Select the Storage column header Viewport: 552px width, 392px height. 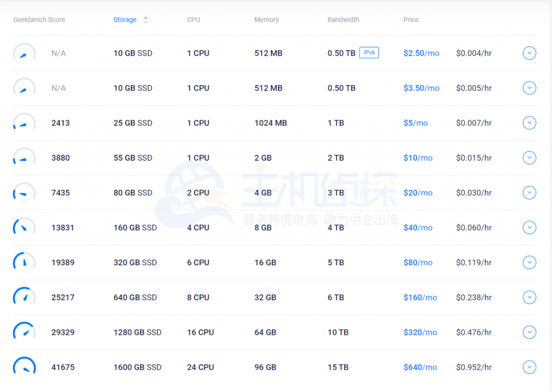coord(125,19)
